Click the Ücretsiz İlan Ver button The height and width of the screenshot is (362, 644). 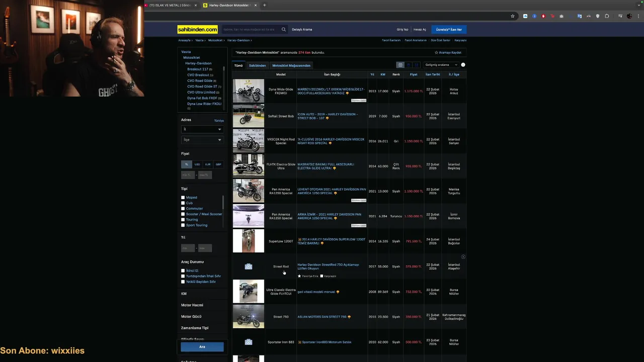[x=449, y=30]
